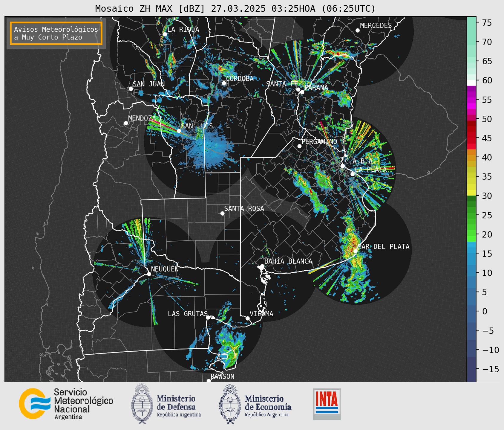Click the orange 40 dBZ band on color scale
Image resolution: width=504 pixels, height=430 pixels.
pos(471,158)
